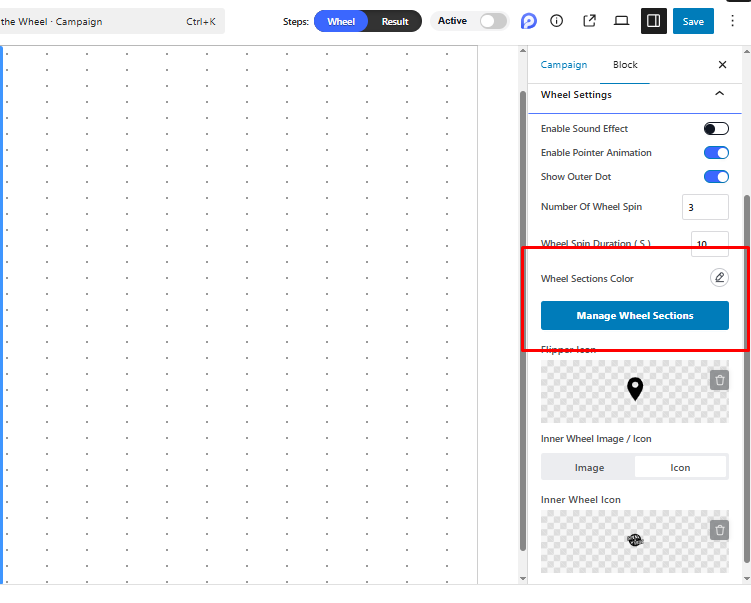Viewport: 751px width, 603px height.
Task: Toggle the settings sidebar panel icon
Action: 654,21
